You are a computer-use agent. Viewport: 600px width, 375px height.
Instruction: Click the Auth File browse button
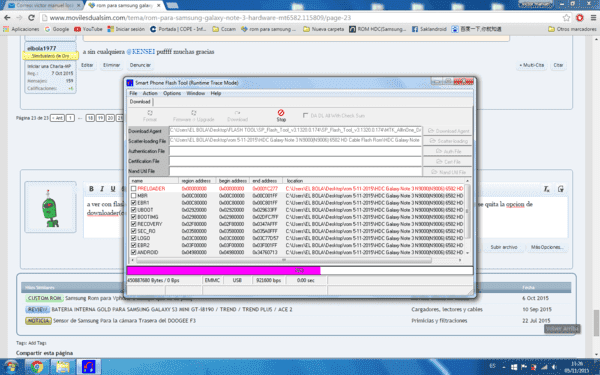(448, 151)
